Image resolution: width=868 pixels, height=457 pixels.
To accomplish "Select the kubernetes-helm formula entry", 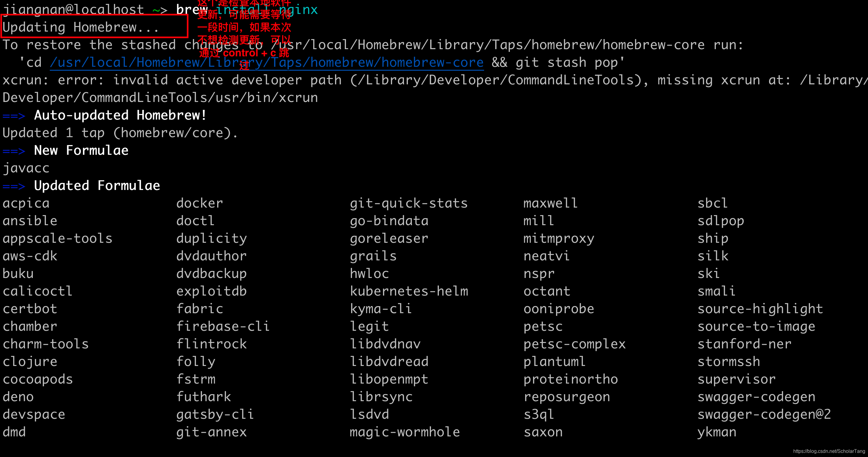I will pos(409,291).
